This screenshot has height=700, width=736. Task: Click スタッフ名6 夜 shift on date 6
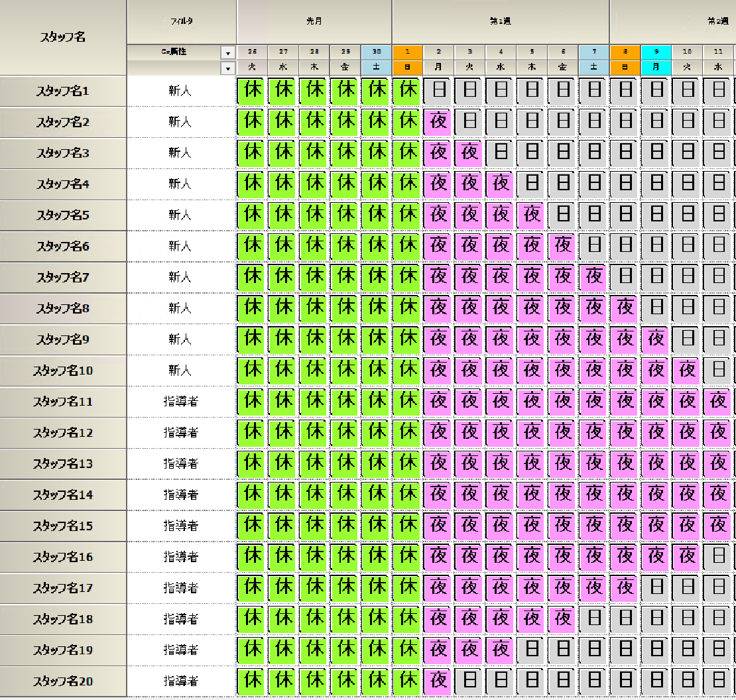(x=563, y=246)
